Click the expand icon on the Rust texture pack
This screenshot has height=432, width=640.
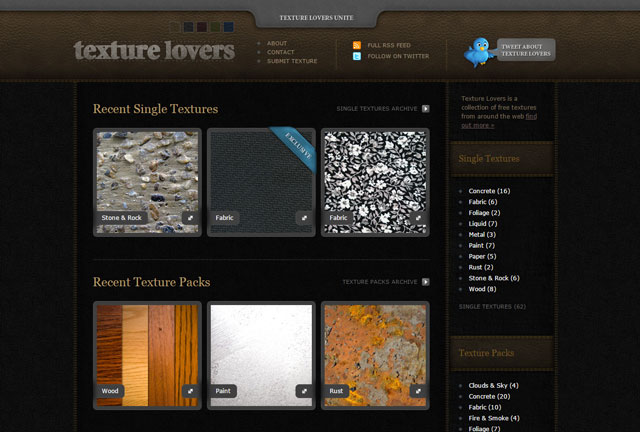coord(418,391)
